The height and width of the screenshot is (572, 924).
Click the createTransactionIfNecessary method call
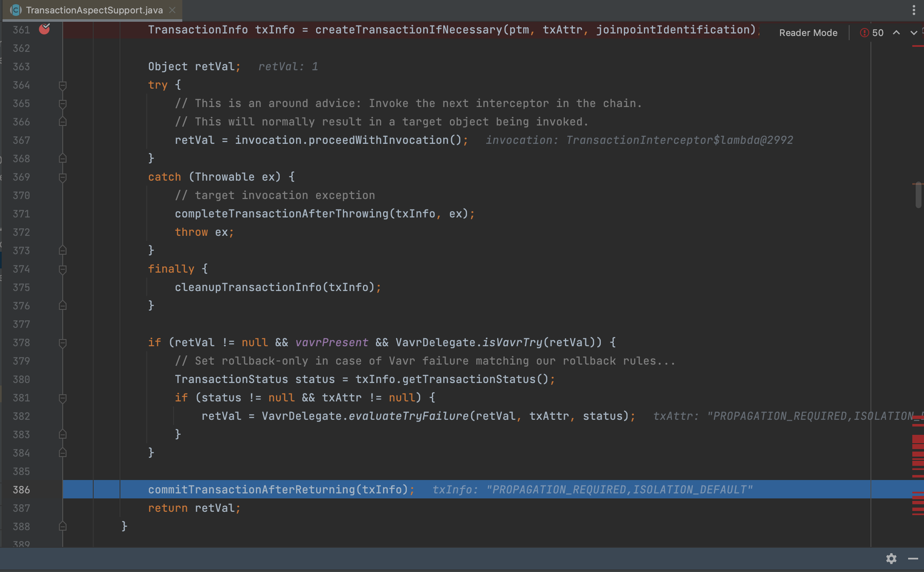pyautogui.click(x=408, y=30)
